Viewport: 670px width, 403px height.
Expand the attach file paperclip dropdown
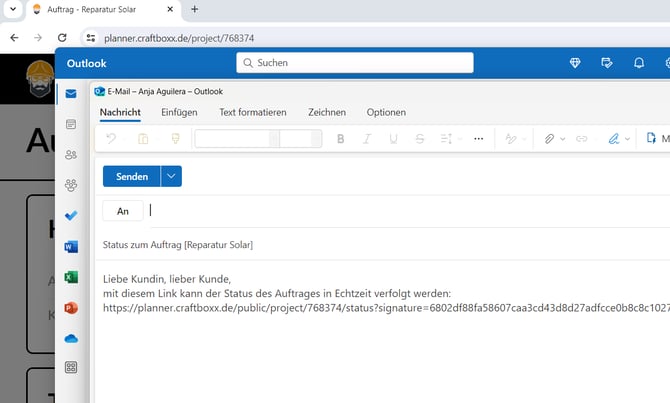coord(562,139)
